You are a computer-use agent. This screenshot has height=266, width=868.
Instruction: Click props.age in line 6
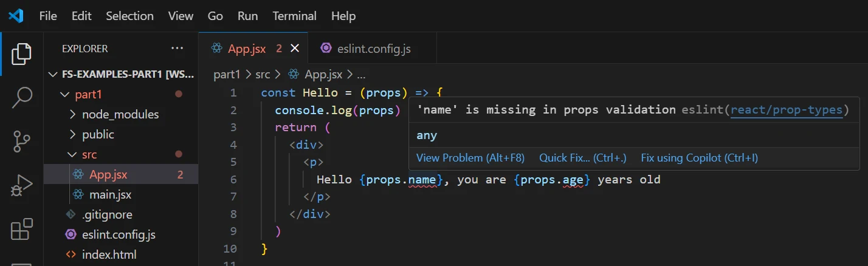point(553,180)
